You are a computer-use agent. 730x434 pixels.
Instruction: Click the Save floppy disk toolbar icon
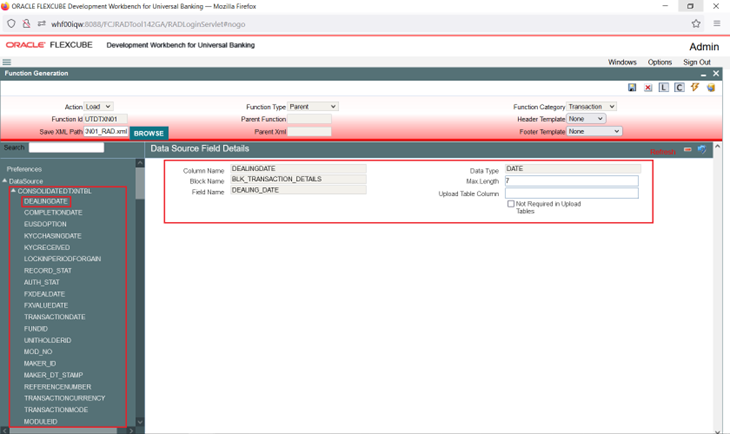pos(632,88)
